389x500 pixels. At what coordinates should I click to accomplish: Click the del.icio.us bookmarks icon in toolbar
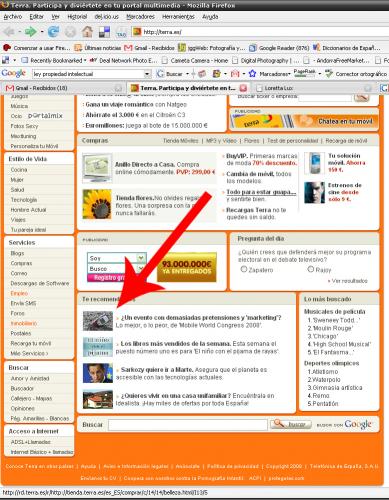click(105, 32)
